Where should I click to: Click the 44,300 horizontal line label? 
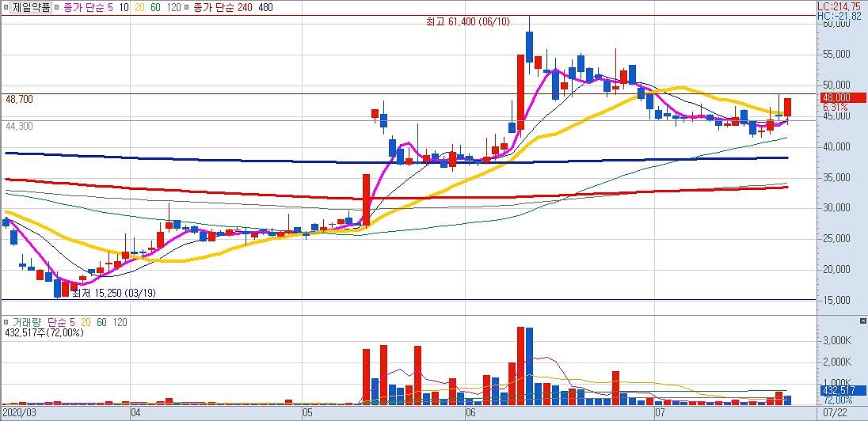click(19, 126)
